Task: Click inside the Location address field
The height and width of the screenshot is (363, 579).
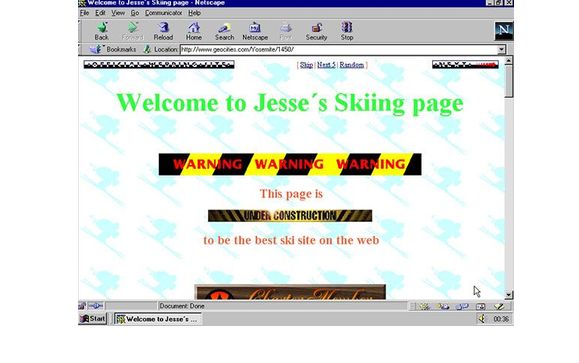Action: click(x=338, y=49)
